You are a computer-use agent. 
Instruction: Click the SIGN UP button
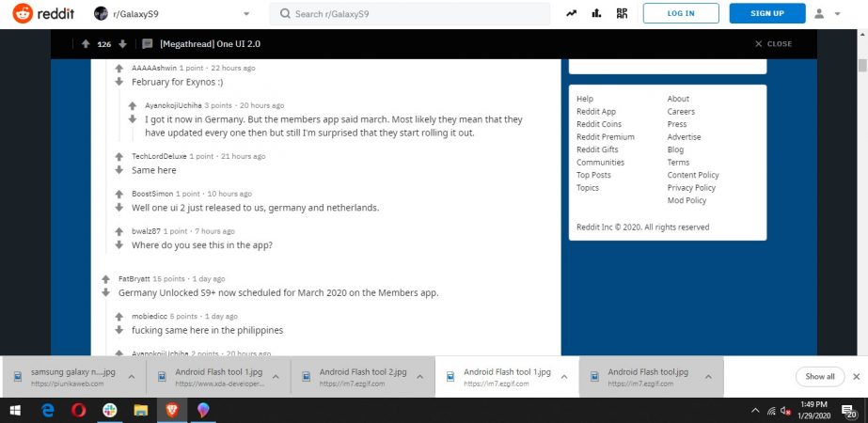point(767,13)
